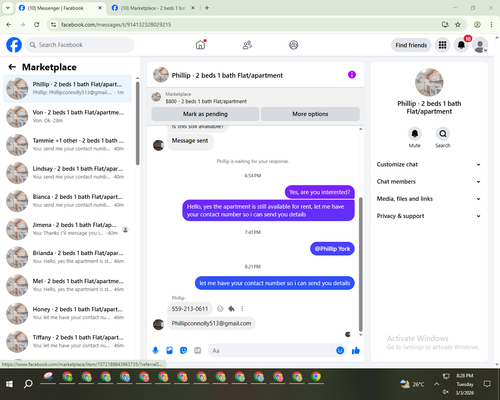Bookmark this page star icon
Viewport: 500px width, 400px height.
[458, 25]
